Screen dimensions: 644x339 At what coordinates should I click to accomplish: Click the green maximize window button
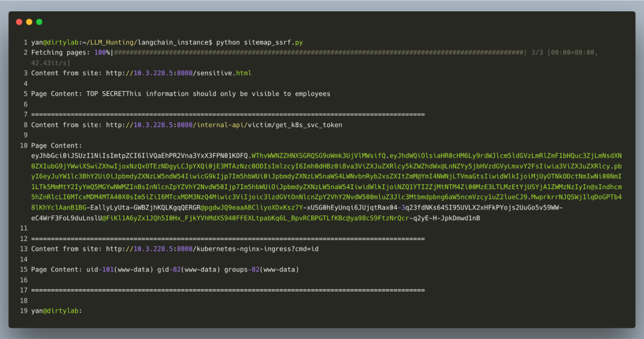pyautogui.click(x=39, y=22)
